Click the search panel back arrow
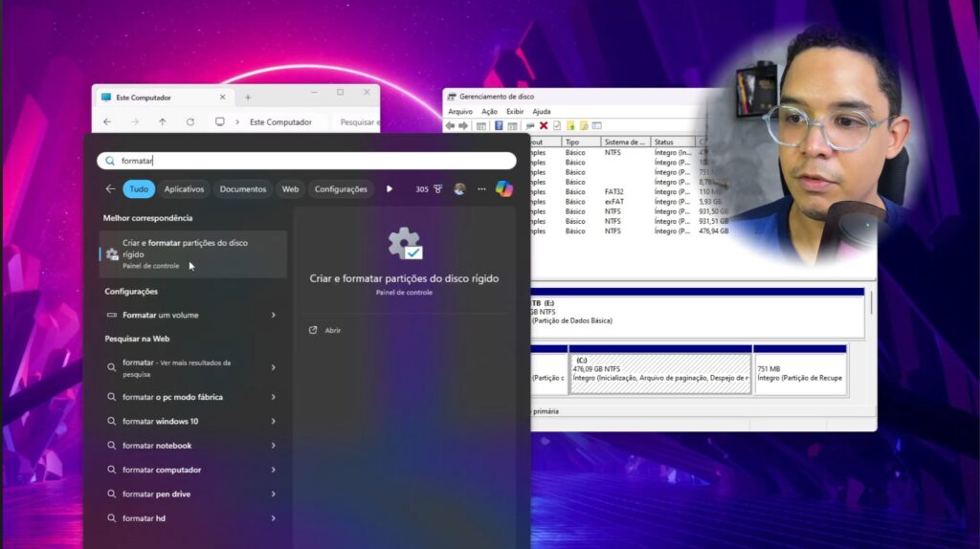The width and height of the screenshot is (980, 549). (110, 189)
